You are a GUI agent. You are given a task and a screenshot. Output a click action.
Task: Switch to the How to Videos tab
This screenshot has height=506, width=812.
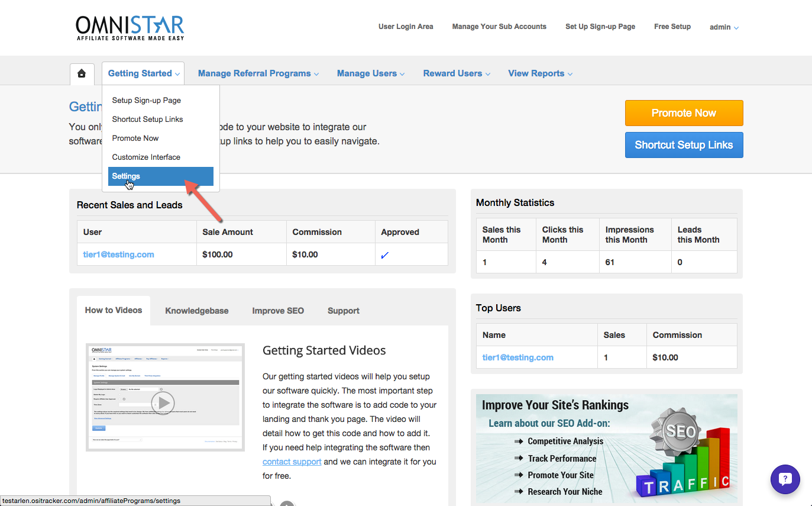click(x=114, y=310)
